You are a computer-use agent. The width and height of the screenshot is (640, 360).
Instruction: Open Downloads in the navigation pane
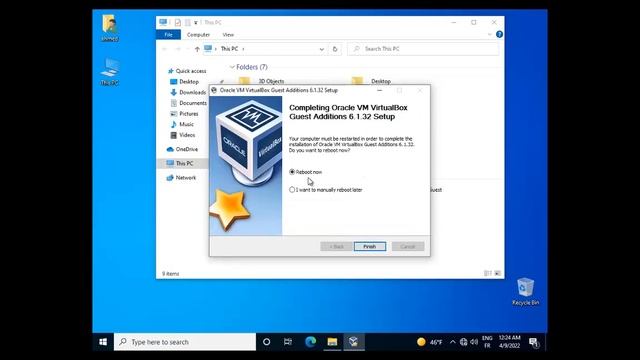click(188, 92)
